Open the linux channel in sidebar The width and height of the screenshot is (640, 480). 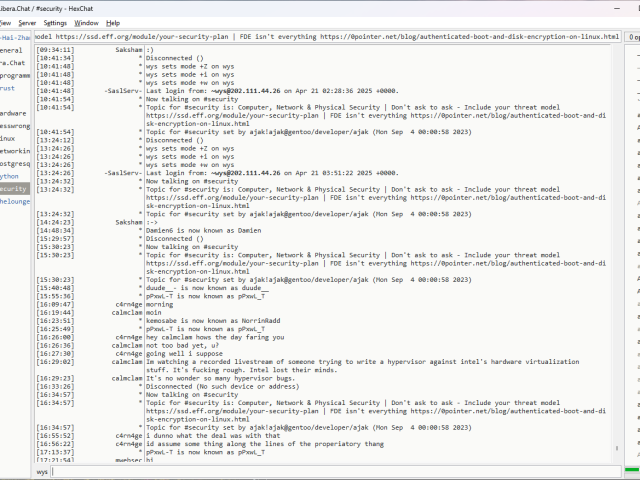(8, 138)
